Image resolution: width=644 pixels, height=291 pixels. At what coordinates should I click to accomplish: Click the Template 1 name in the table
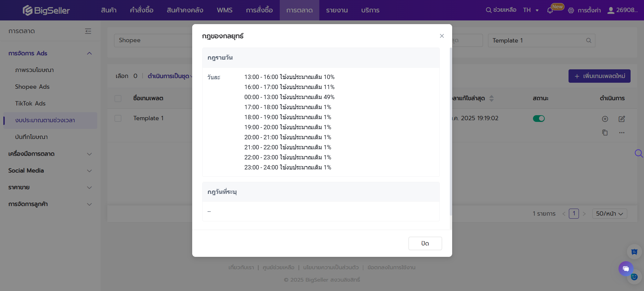point(148,119)
